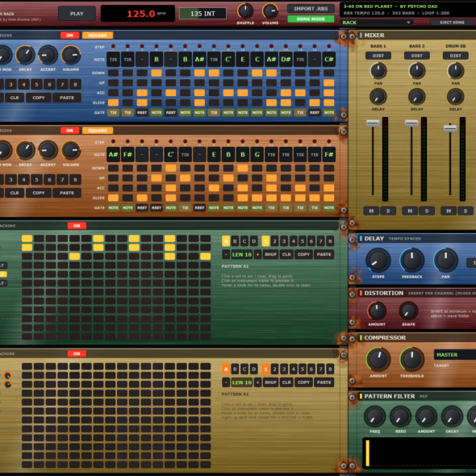Toggle blue synthesizer ON switch
The image size is (476, 476).
(70, 35)
